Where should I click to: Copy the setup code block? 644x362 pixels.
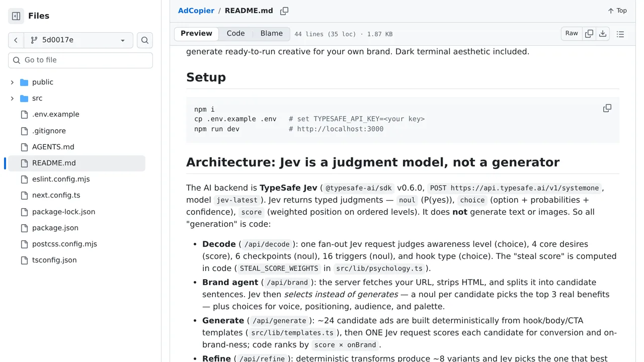pyautogui.click(x=607, y=109)
